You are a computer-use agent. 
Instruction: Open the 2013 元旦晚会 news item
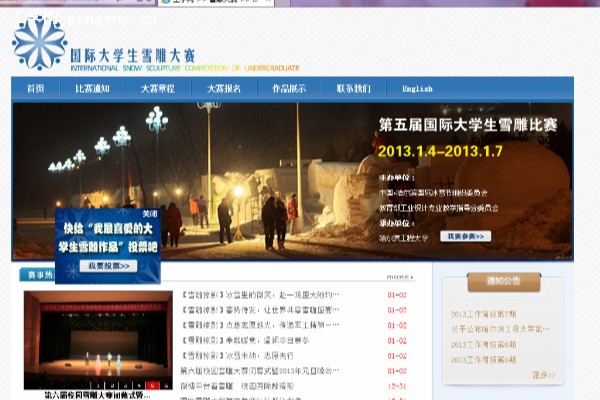pos(260,370)
